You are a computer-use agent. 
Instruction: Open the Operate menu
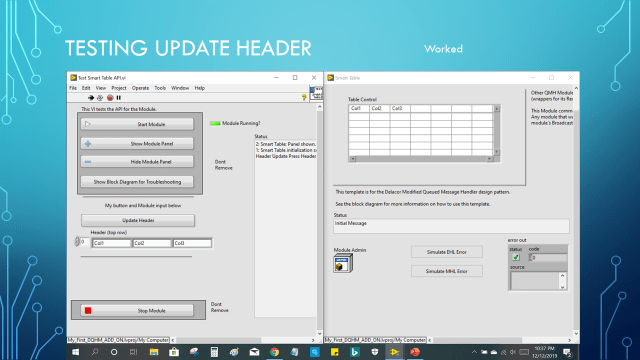pos(140,88)
